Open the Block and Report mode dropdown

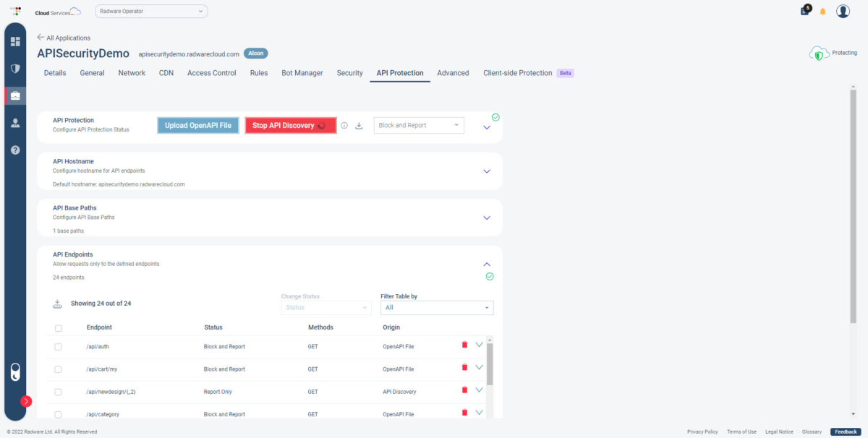point(419,125)
